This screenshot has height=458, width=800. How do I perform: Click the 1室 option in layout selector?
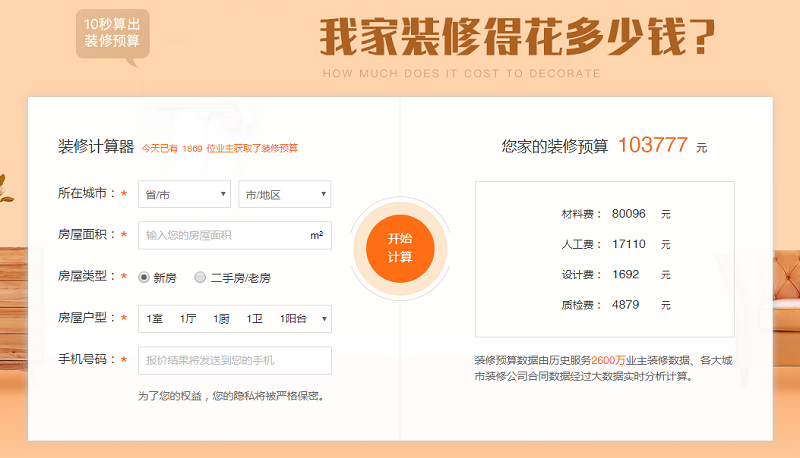click(155, 319)
